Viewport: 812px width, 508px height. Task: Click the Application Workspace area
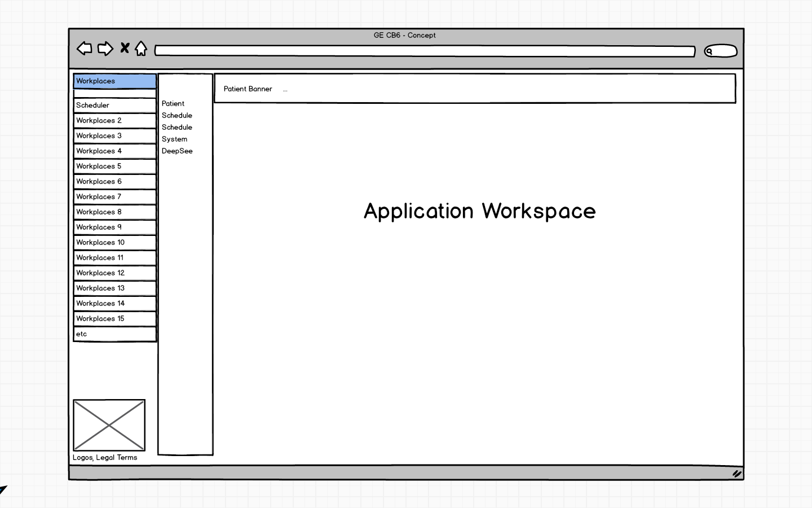click(480, 212)
